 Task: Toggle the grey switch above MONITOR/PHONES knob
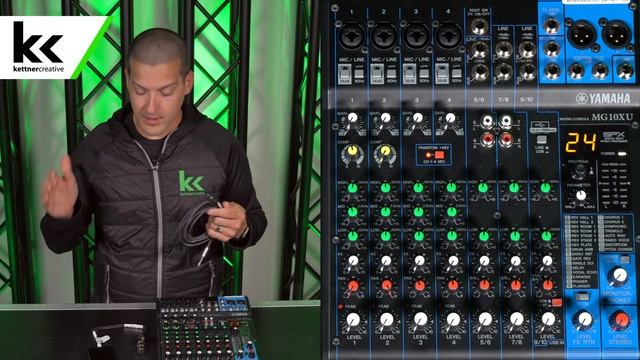[x=625, y=260]
